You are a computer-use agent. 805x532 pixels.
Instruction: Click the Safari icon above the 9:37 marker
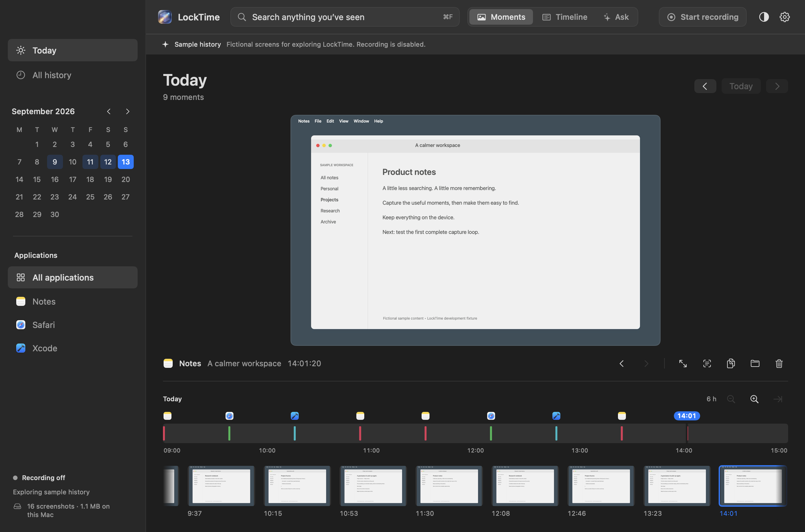229,416
